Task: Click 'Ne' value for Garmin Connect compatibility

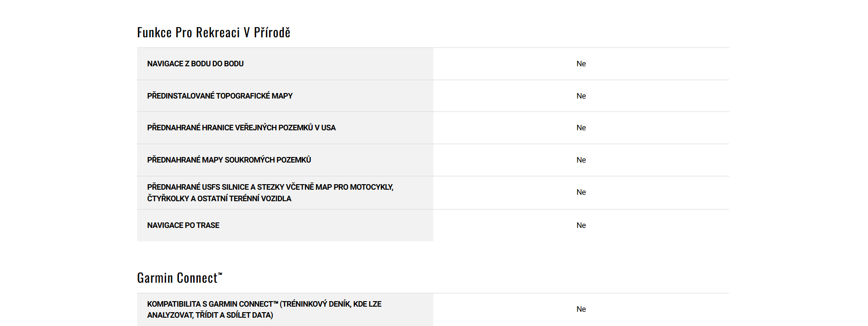Action: (581, 309)
